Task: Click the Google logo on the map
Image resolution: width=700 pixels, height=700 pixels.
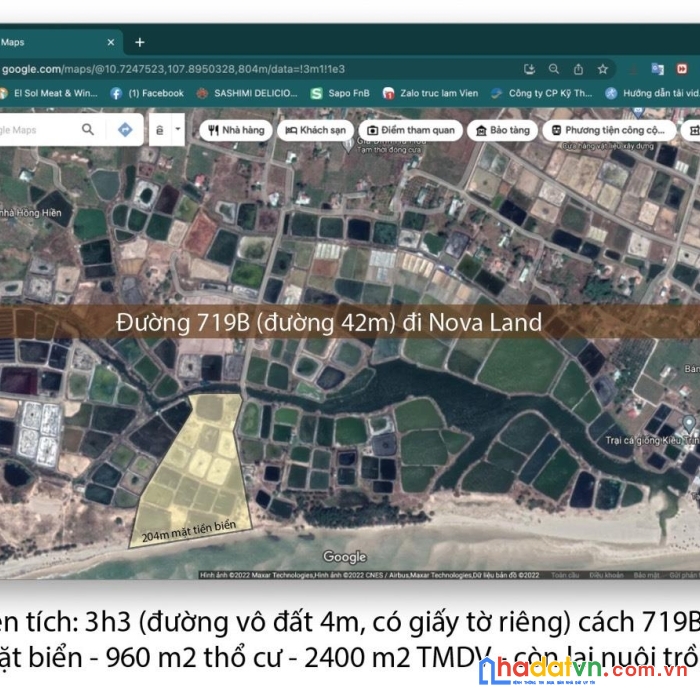Action: point(345,557)
